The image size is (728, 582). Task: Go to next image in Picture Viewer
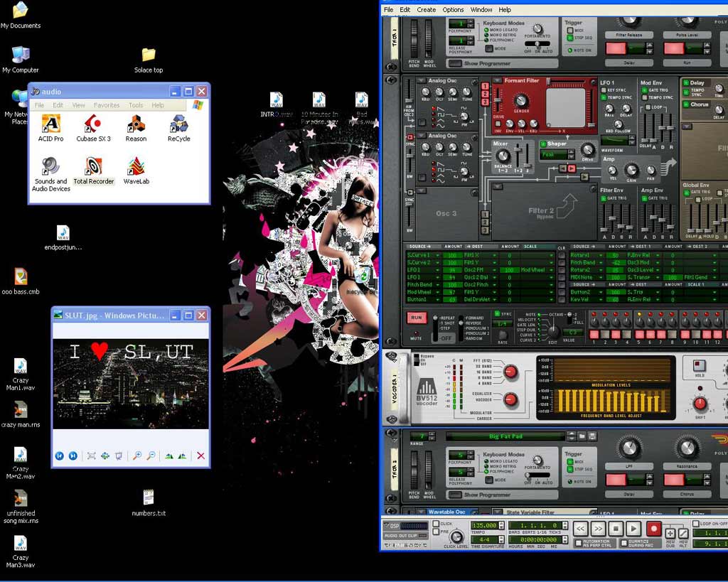[x=73, y=456]
